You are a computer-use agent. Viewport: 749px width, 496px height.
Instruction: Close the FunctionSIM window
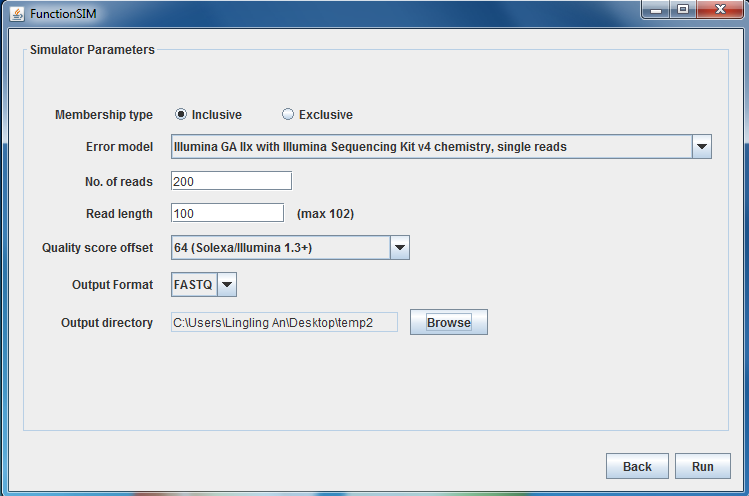pyautogui.click(x=720, y=10)
